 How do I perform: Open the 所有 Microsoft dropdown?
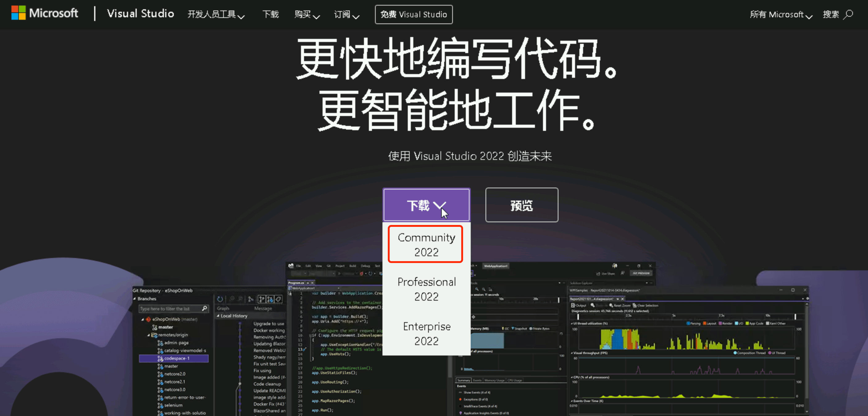click(781, 15)
